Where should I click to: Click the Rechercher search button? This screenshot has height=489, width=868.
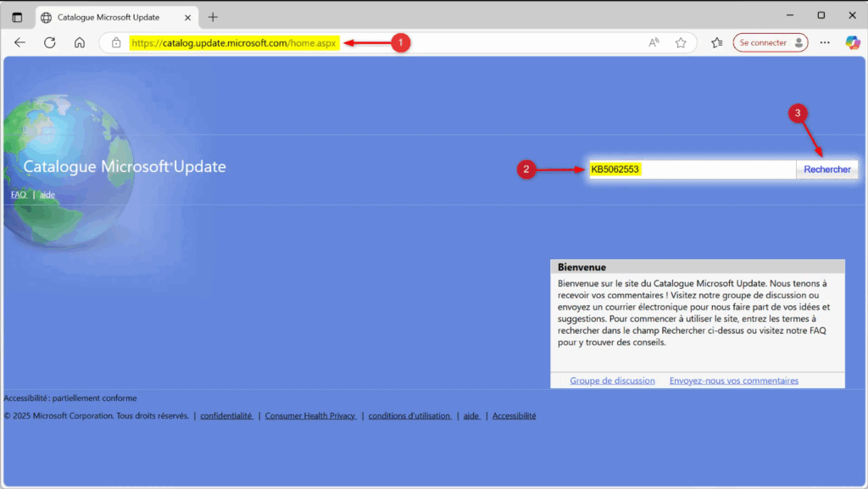(827, 169)
